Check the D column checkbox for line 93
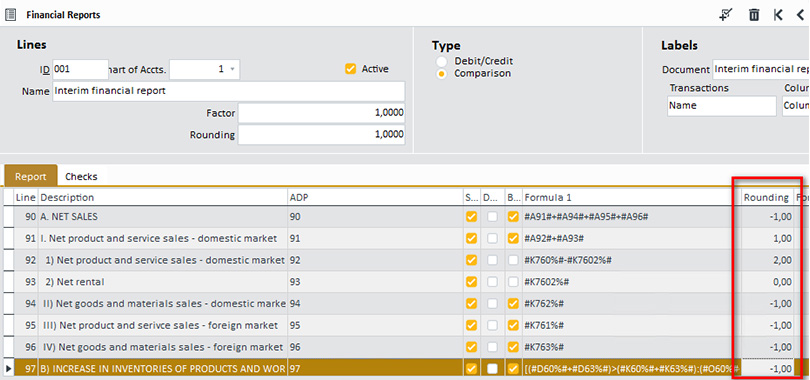Image resolution: width=810 pixels, height=380 pixels. click(492, 282)
